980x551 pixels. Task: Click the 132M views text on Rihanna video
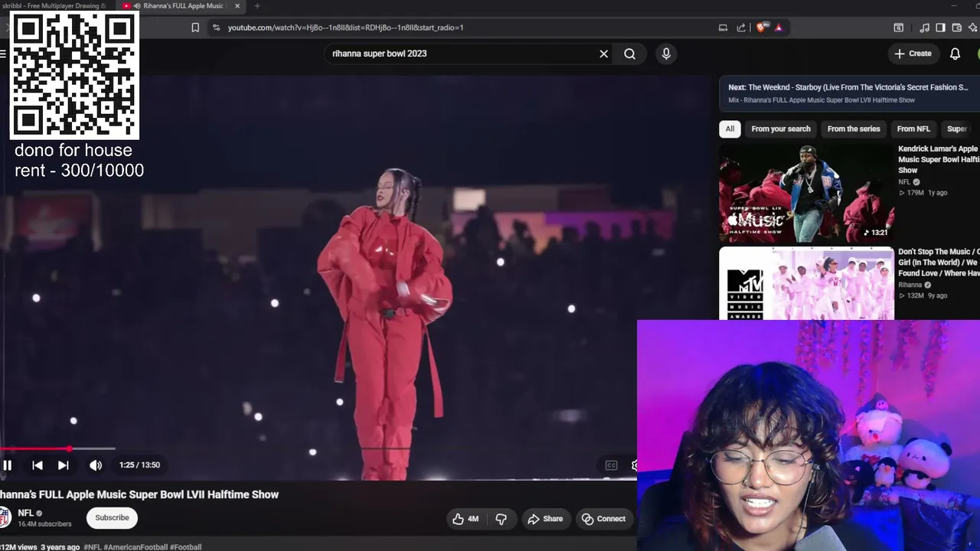coord(915,295)
